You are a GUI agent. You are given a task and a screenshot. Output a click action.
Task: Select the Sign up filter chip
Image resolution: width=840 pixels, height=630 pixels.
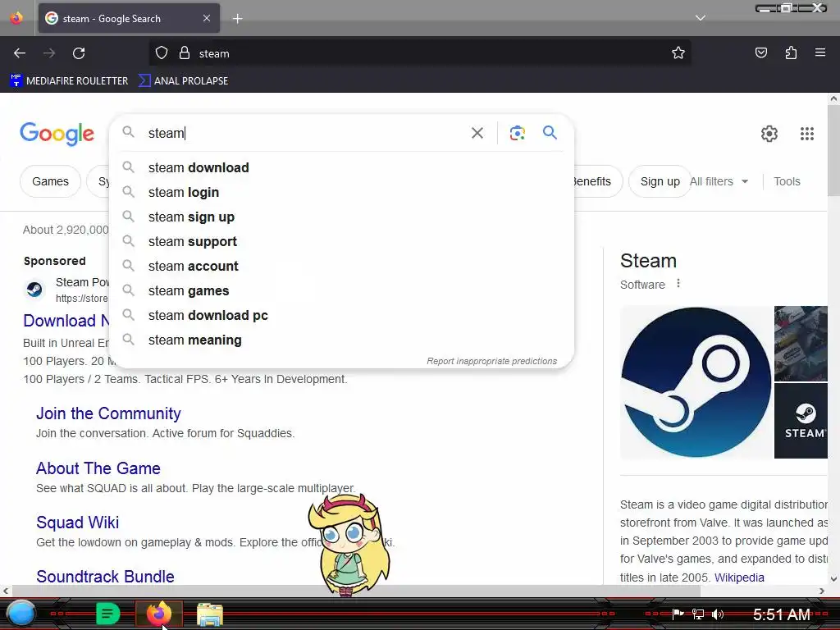[x=660, y=181]
